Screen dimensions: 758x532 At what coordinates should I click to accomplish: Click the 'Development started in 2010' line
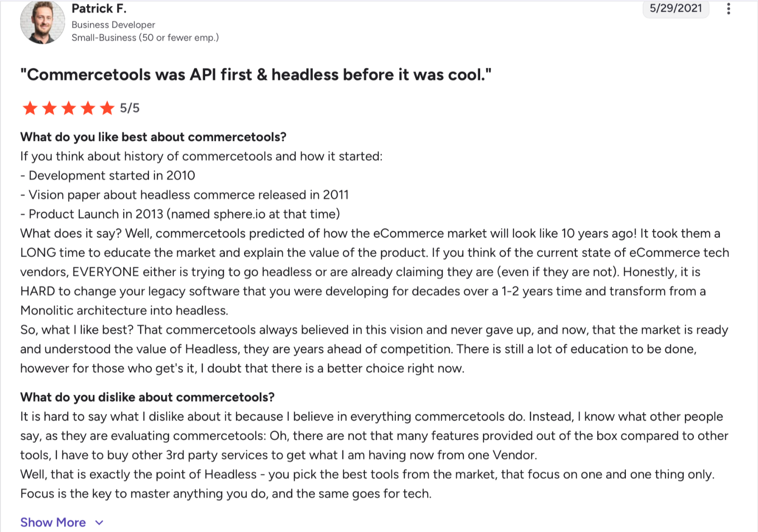(x=108, y=176)
